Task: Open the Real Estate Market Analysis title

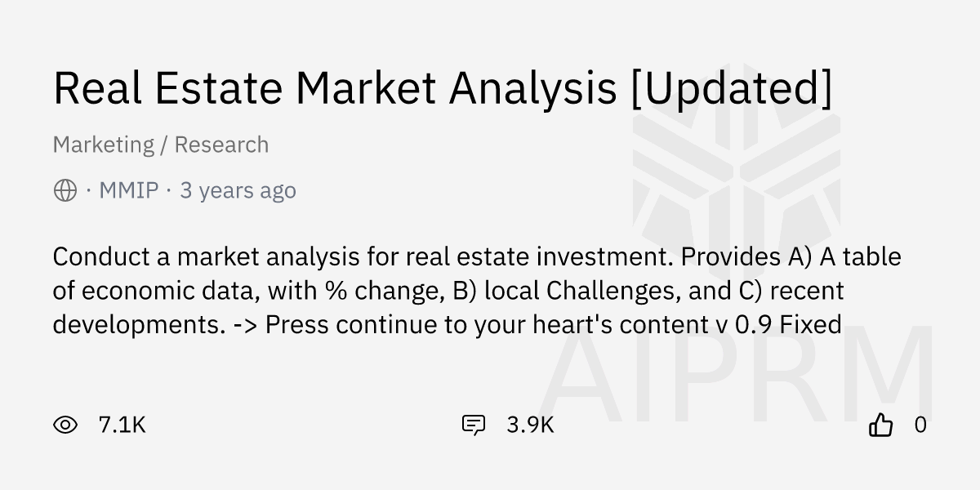Action: (x=335, y=88)
